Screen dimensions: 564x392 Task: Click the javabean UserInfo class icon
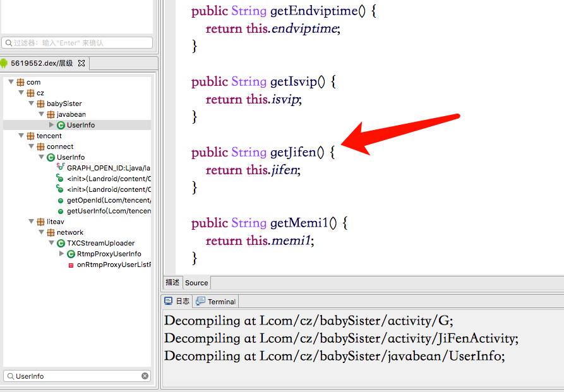(x=61, y=125)
